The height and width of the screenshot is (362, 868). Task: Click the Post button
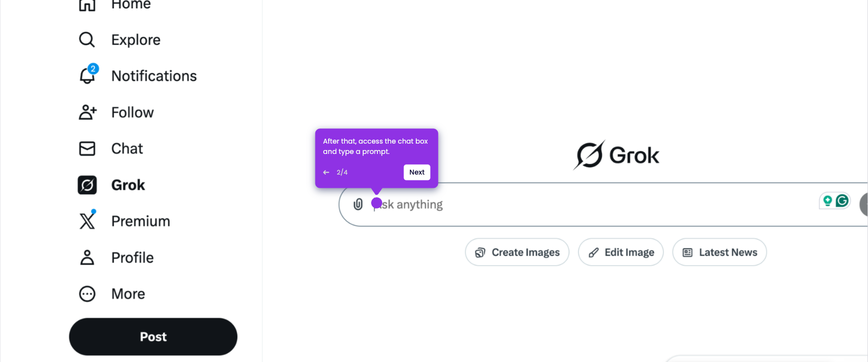[x=153, y=336]
